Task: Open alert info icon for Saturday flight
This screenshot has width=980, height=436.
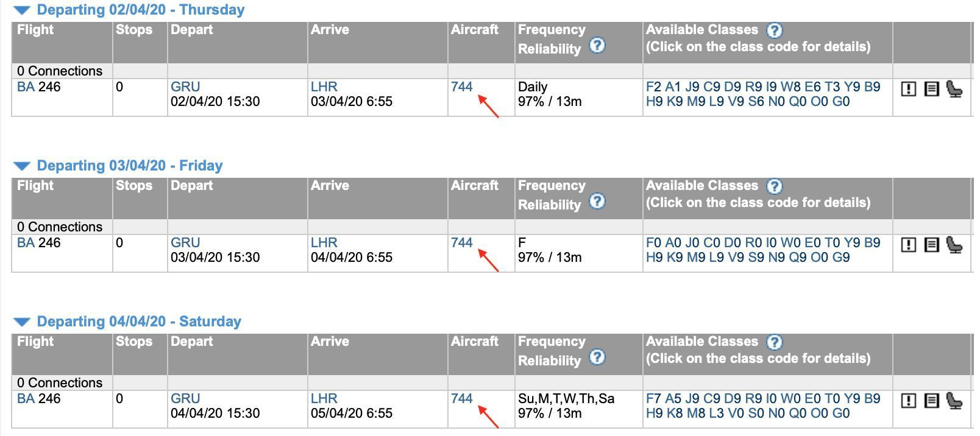Action: [908, 401]
